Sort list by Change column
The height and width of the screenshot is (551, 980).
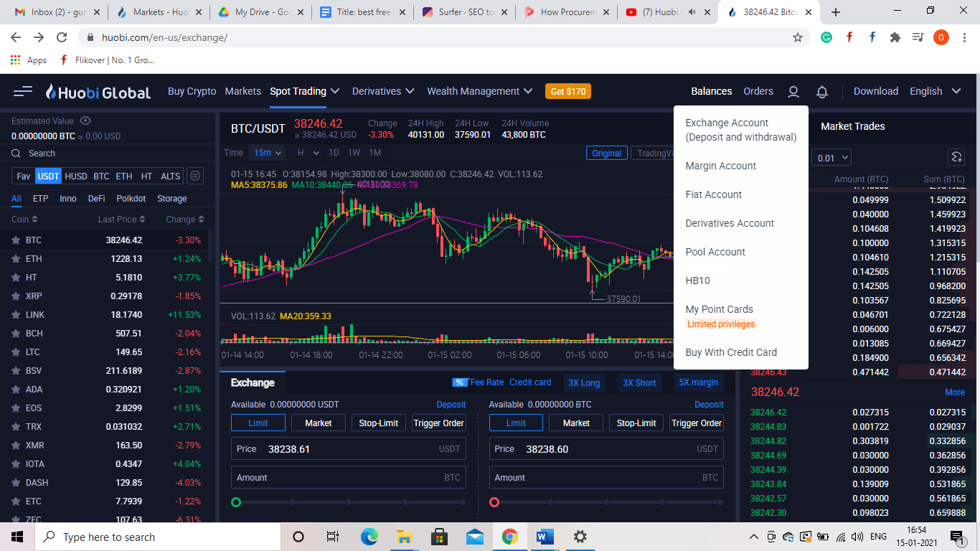pyautogui.click(x=185, y=220)
